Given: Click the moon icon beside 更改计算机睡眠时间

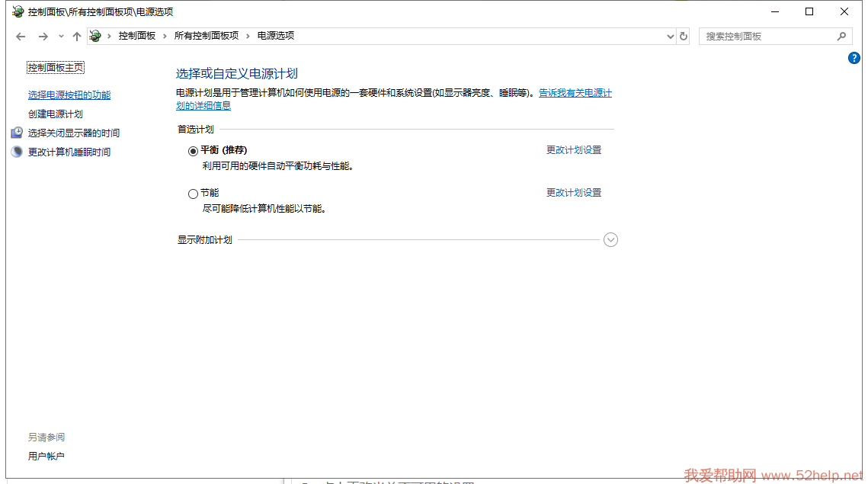Looking at the screenshot, I should click(x=17, y=152).
